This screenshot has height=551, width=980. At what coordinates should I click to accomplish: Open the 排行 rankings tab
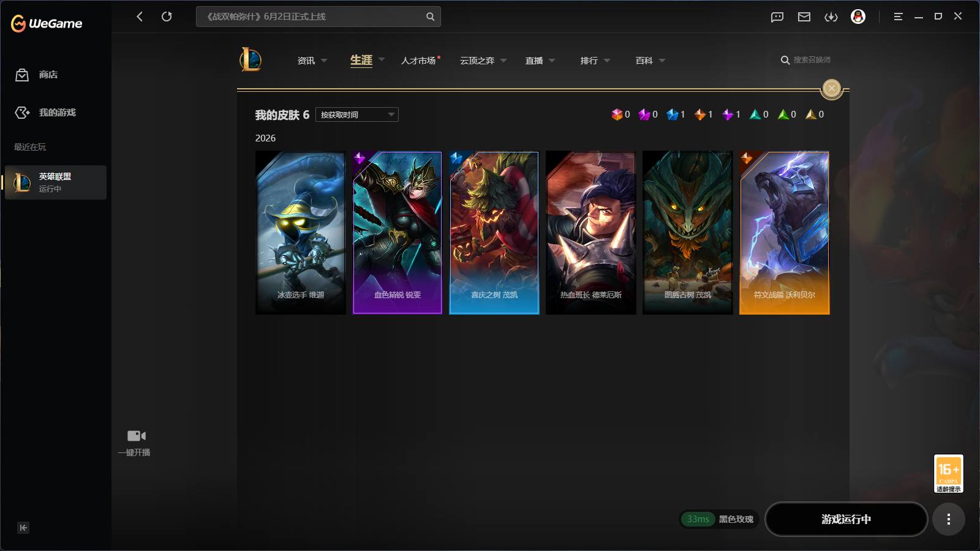(x=589, y=61)
